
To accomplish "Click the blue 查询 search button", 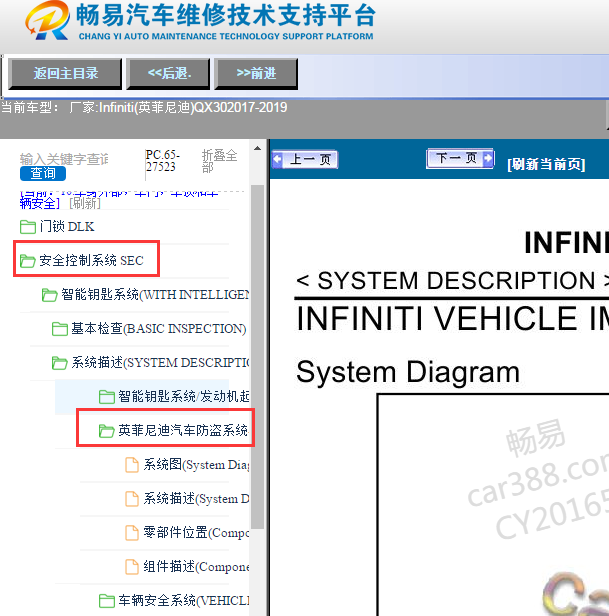I will [43, 173].
